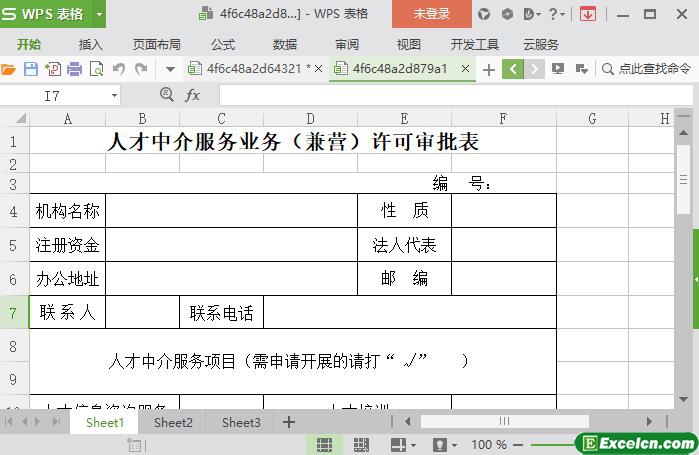
Task: Undo the last action
Action: (x=119, y=69)
